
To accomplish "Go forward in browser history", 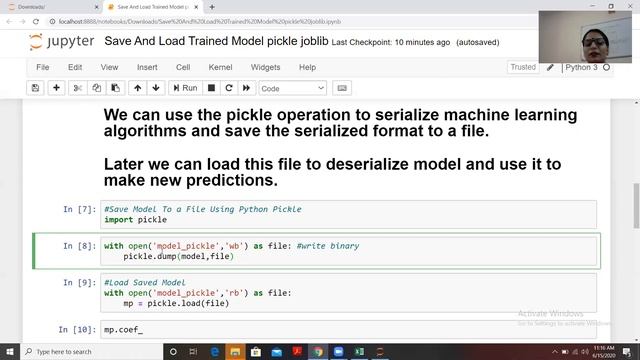I will [x=22, y=22].
